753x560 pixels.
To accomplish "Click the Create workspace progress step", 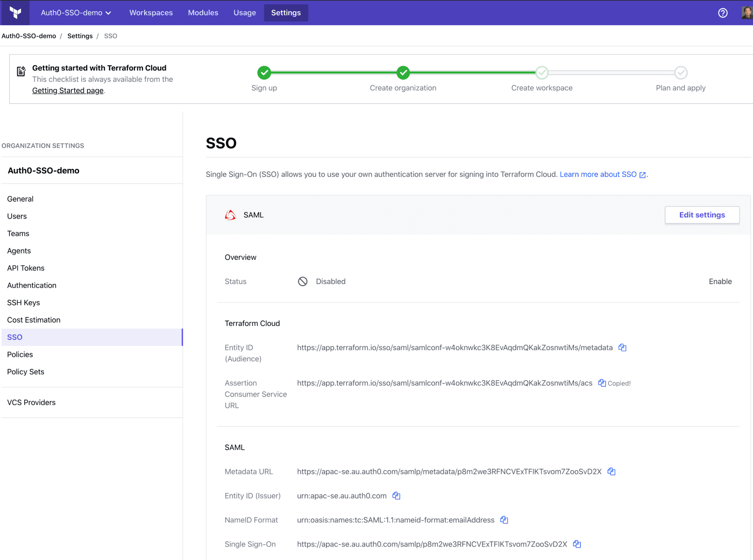I will [542, 73].
